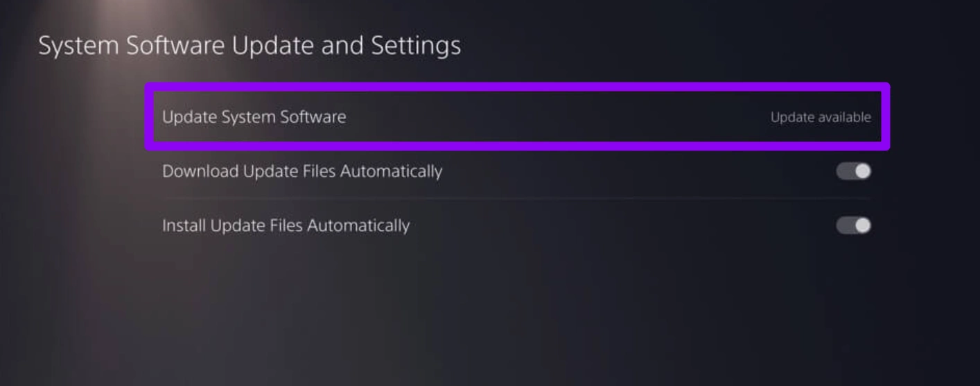Switch off the Install Update Files setting

point(853,225)
